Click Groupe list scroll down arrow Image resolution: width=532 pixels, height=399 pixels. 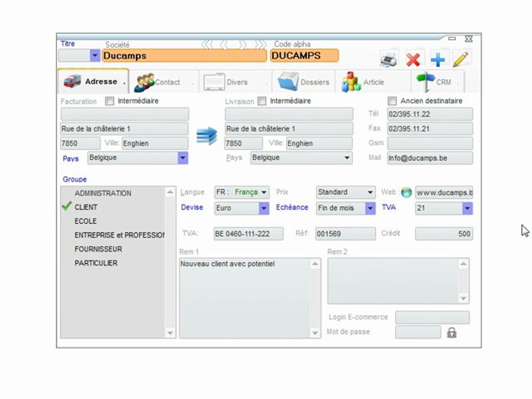pos(170,333)
